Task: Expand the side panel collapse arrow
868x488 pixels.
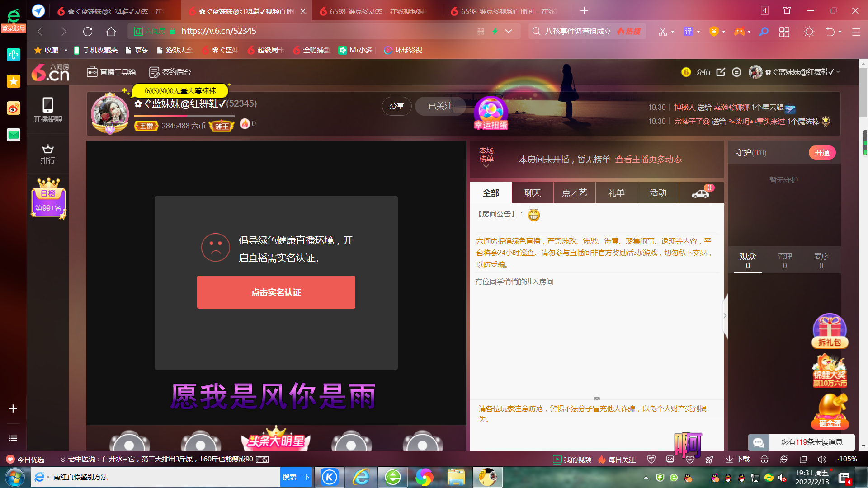Action: click(725, 316)
